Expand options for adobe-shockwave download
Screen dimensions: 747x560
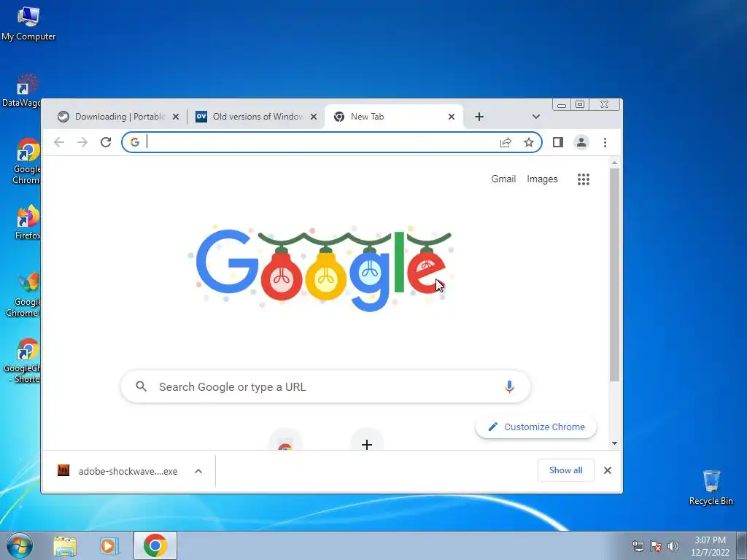coord(198,471)
